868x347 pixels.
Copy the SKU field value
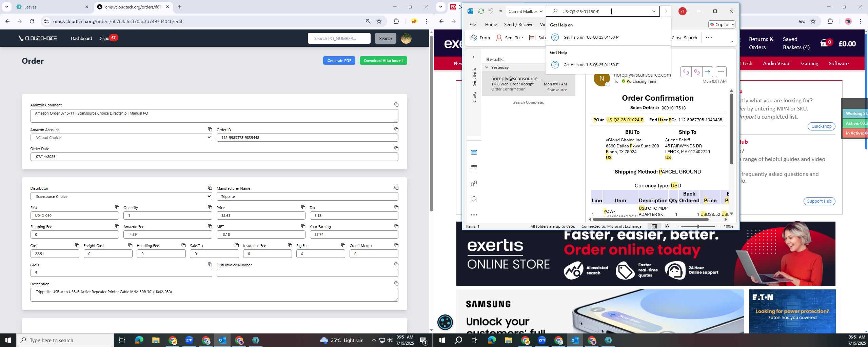[x=117, y=207]
